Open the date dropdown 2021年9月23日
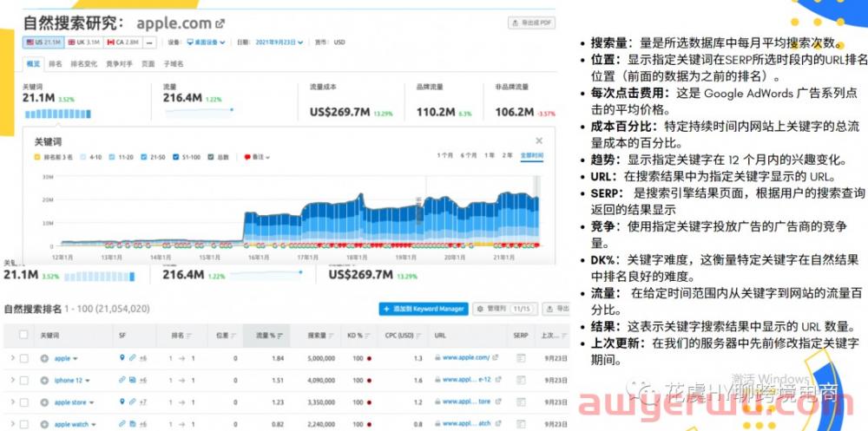868x431 pixels. (x=279, y=42)
